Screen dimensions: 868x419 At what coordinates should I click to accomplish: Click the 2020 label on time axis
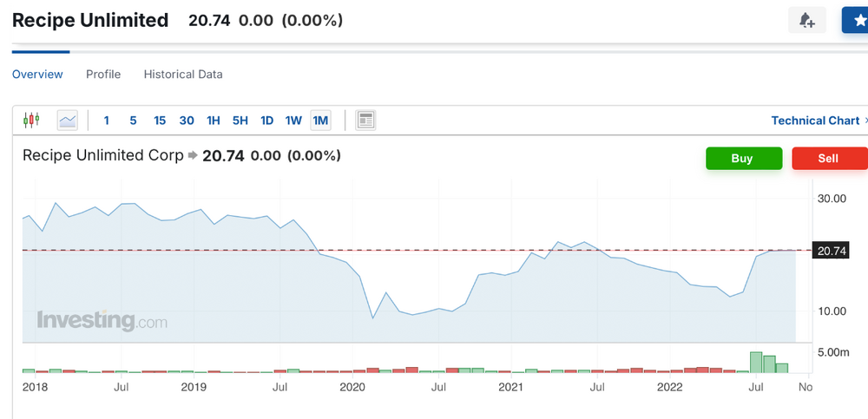click(x=352, y=387)
